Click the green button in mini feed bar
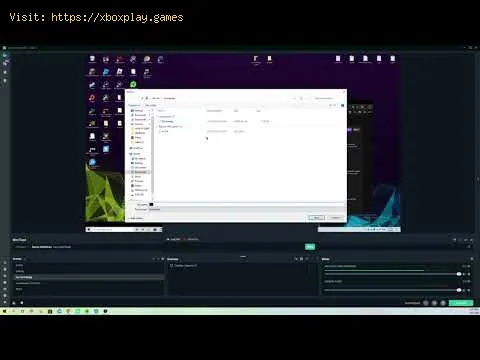The width and height of the screenshot is (480, 360). (310, 247)
